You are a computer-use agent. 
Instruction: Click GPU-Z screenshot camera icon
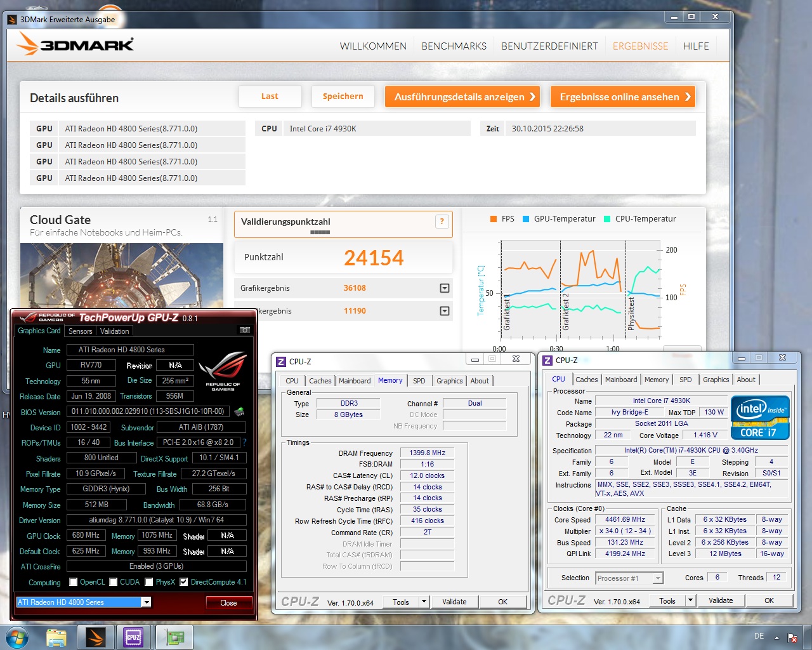[244, 330]
